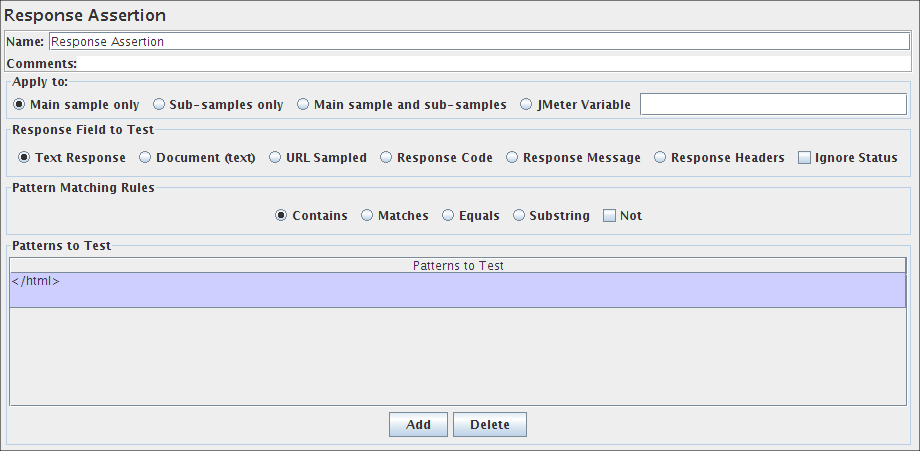The image size is (920, 451).
Task: Click the Comments field
Action: tap(490, 64)
